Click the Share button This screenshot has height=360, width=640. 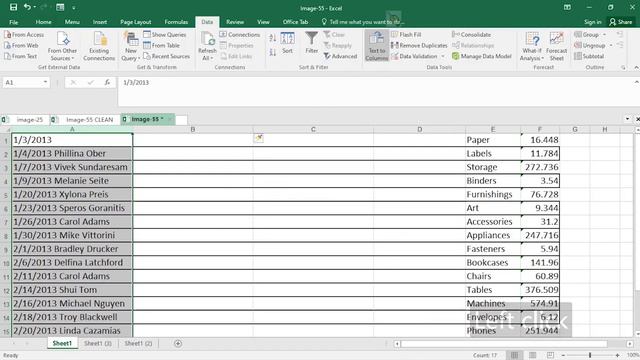[620, 22]
